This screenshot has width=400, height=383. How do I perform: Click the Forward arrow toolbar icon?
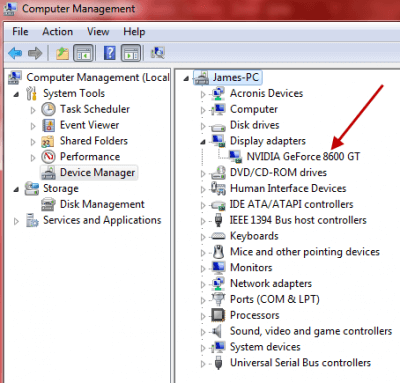pos(35,53)
